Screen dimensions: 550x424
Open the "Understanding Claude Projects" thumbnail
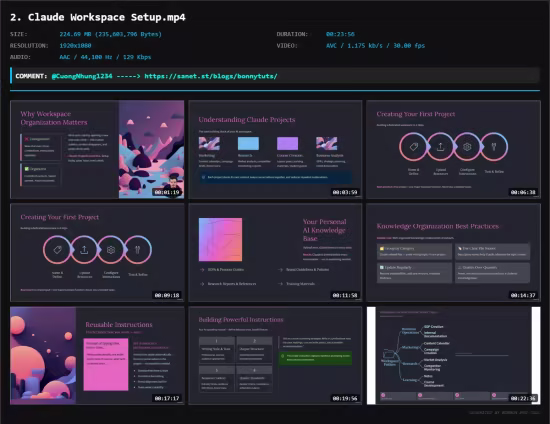click(275, 149)
